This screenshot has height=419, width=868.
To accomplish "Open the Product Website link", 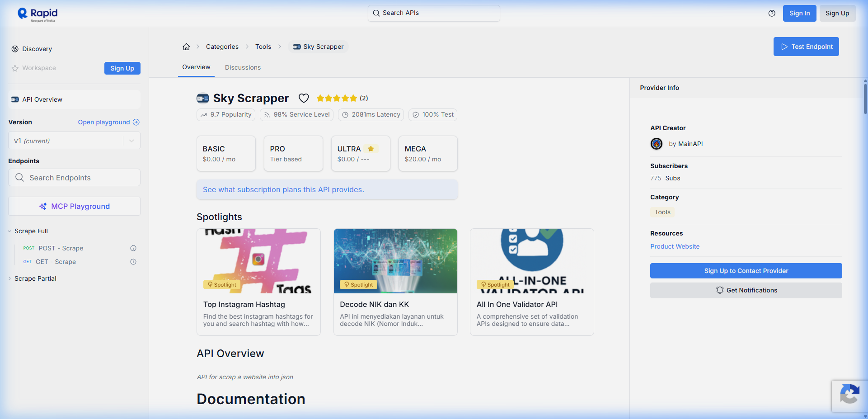I will 675,246.
